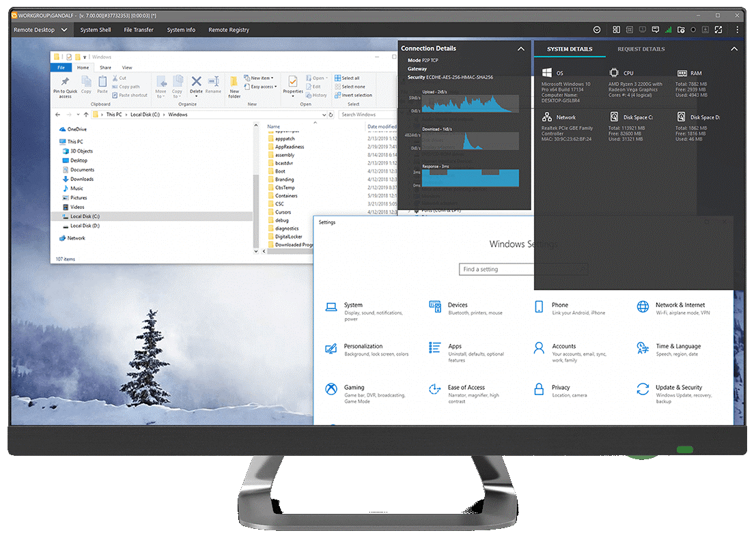Select the AppReadiness folder

click(286, 147)
